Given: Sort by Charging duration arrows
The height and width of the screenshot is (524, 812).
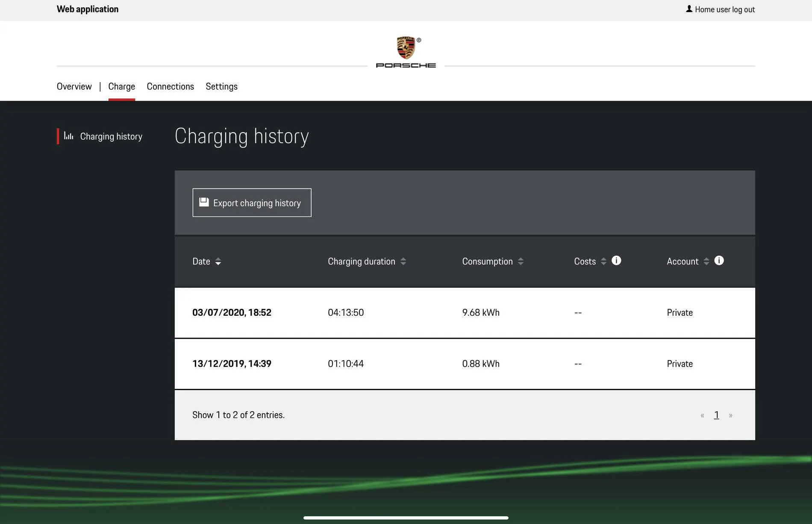Looking at the screenshot, I should click(x=403, y=261).
